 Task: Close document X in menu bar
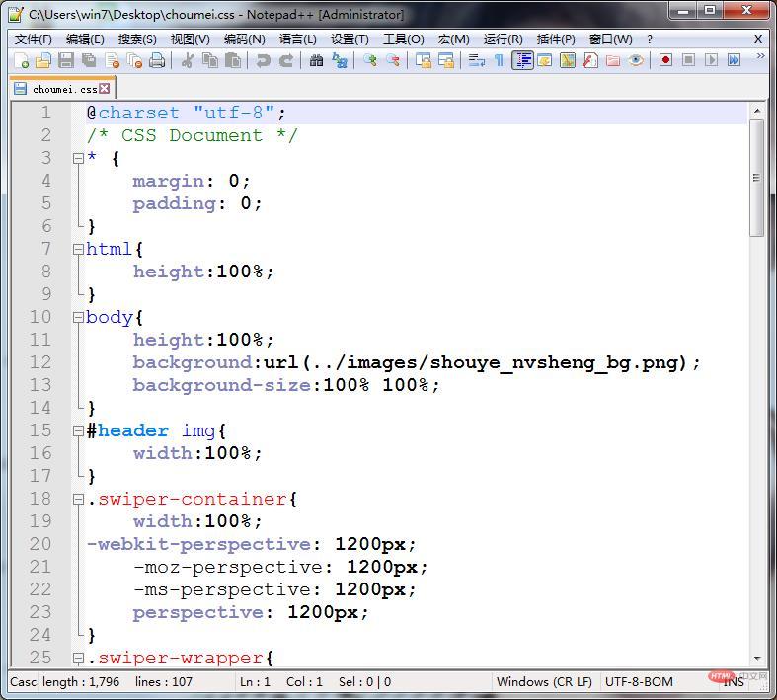[x=758, y=39]
